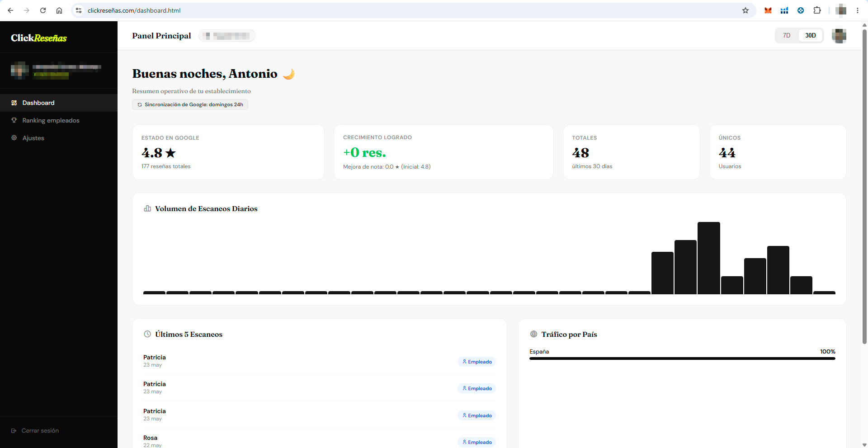Go forward in browser history

point(27,10)
